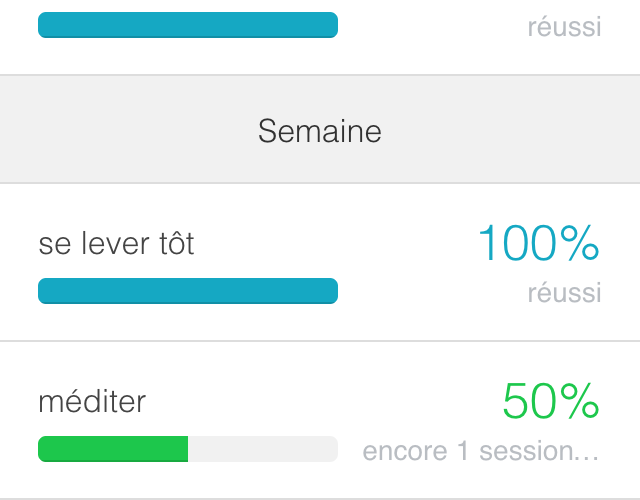Screen dimensions: 640x500
Task: Tap "réussi" status under 100%
Action: [565, 292]
